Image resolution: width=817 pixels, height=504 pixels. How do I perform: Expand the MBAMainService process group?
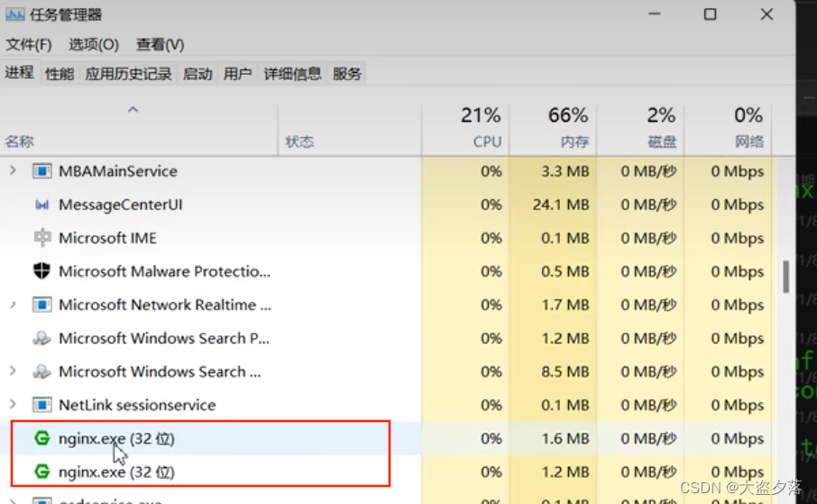click(x=13, y=170)
